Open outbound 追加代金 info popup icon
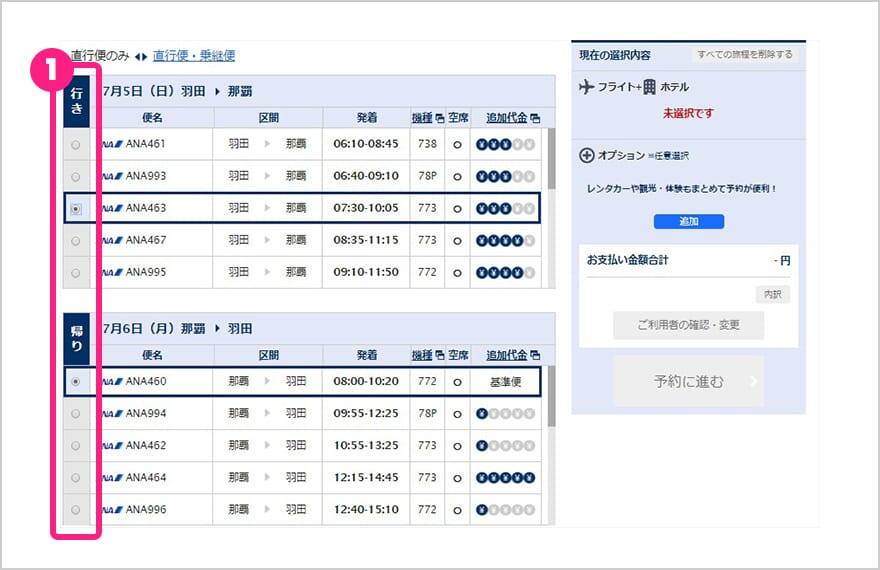 coord(535,118)
